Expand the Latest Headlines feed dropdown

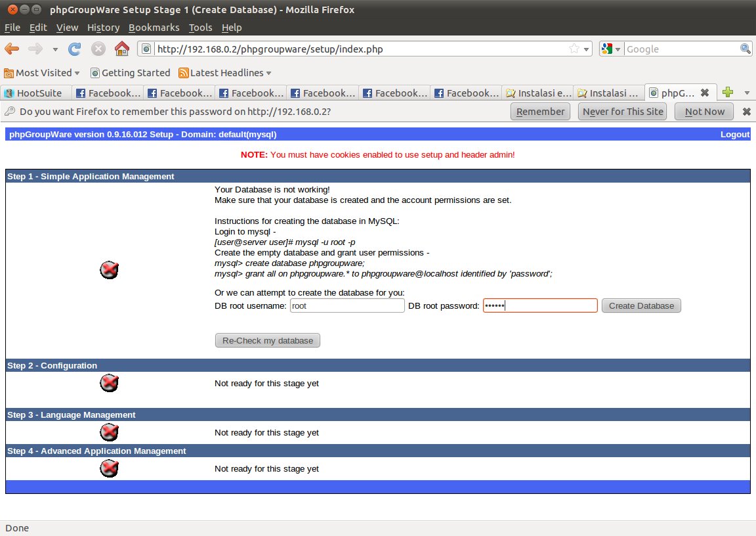(225, 73)
